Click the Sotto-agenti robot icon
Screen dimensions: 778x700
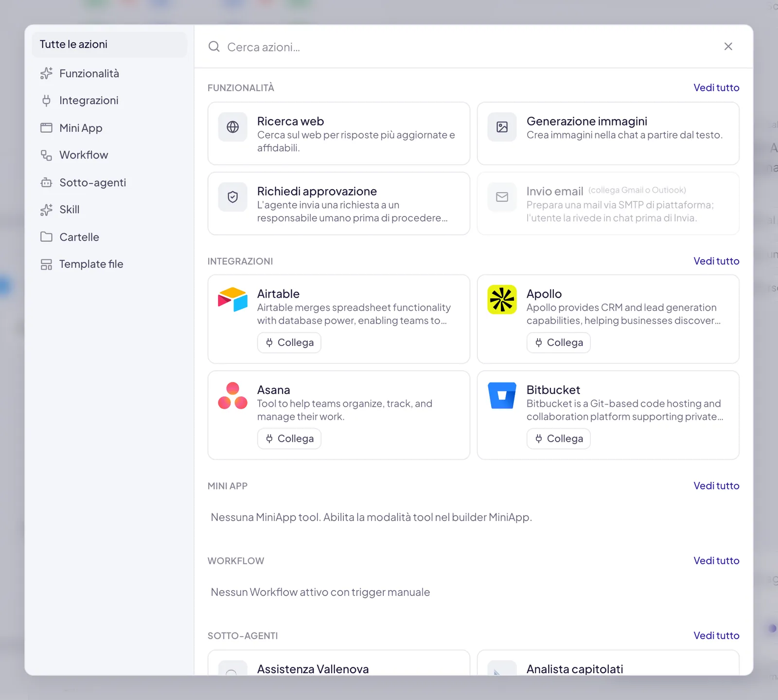[46, 182]
